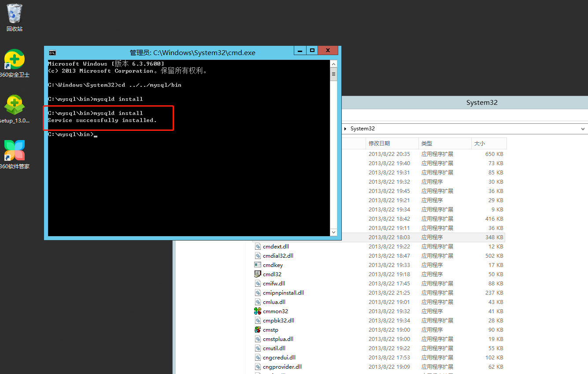
Task: Click the cmifw.dll file icon
Action: 258,283
